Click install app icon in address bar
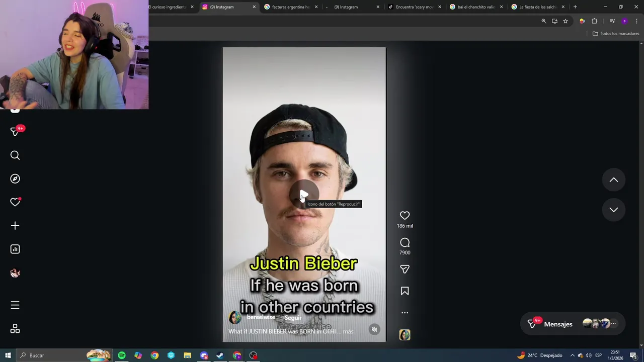 coord(554,21)
